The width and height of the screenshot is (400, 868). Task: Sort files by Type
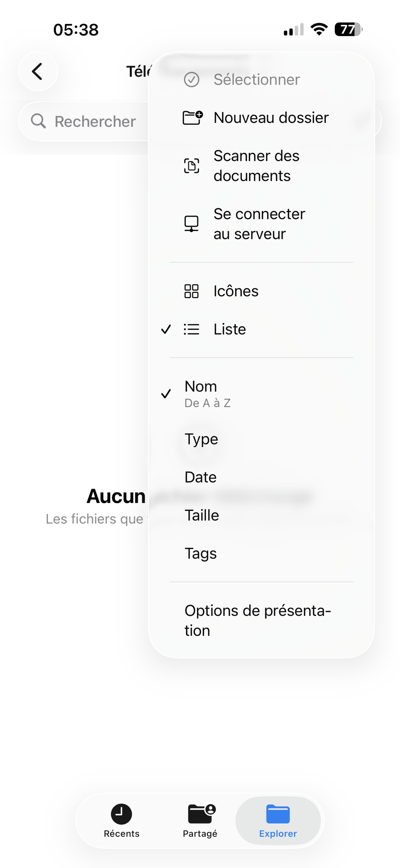point(201,439)
